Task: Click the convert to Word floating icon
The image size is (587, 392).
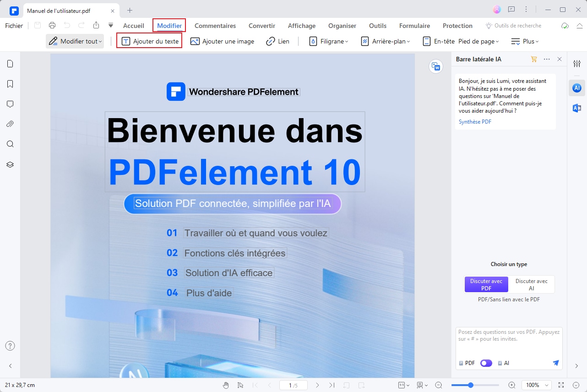Action: [x=436, y=66]
